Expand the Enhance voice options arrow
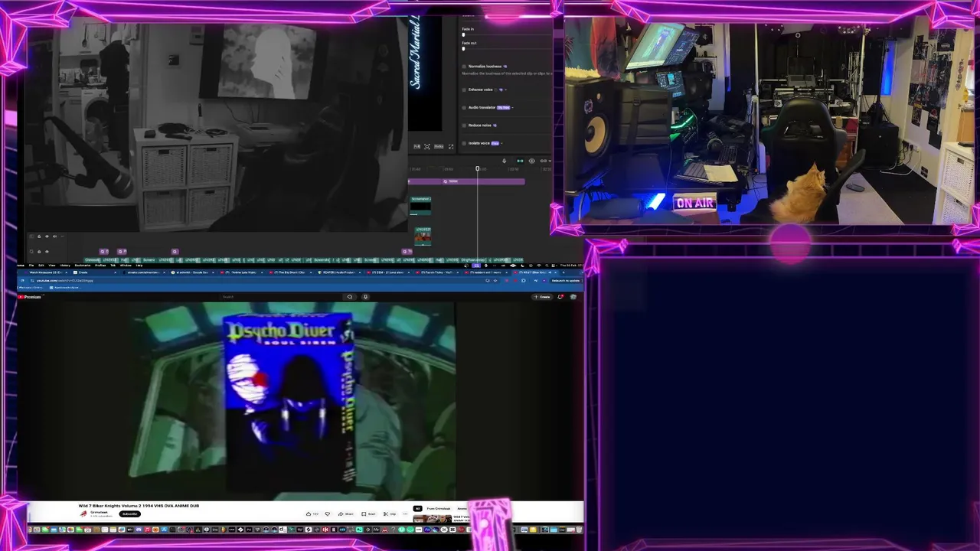The image size is (980, 551). (505, 90)
